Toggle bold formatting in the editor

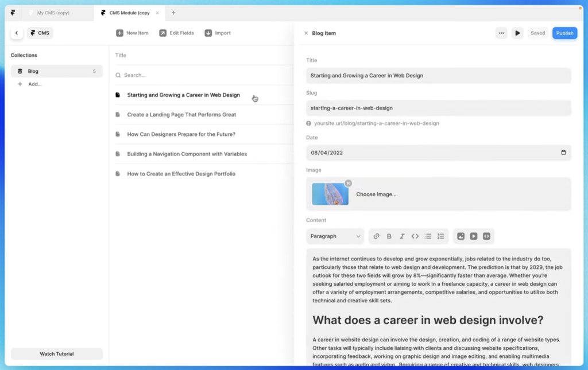point(389,236)
